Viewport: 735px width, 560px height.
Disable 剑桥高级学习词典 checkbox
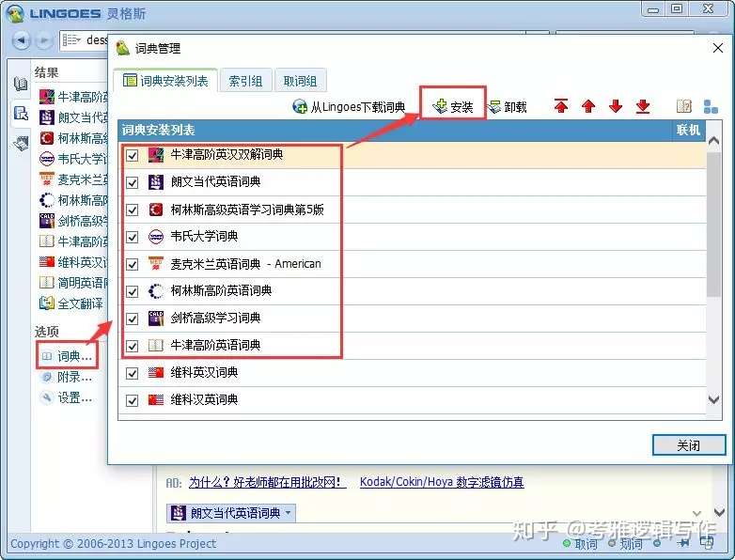[x=133, y=319]
